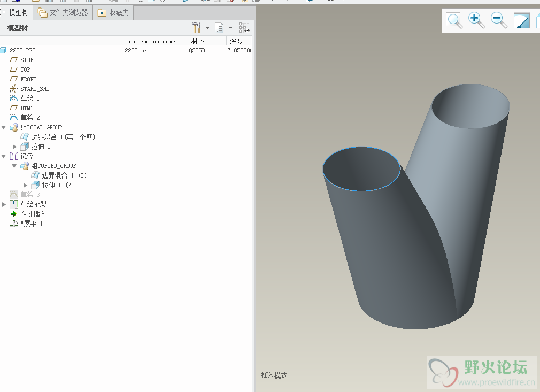Open dropdown arrow beside hammer settings icon
Image resolution: width=540 pixels, height=392 pixels.
pos(207,28)
